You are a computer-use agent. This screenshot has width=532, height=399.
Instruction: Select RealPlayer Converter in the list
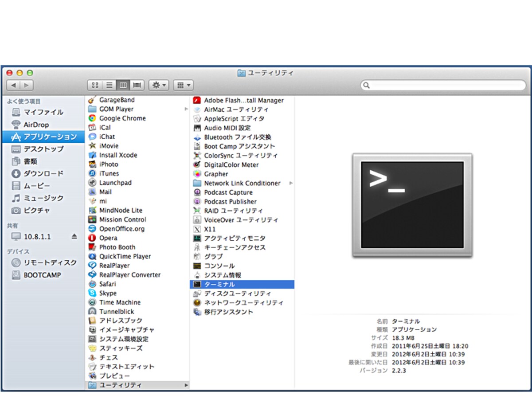[137, 275]
